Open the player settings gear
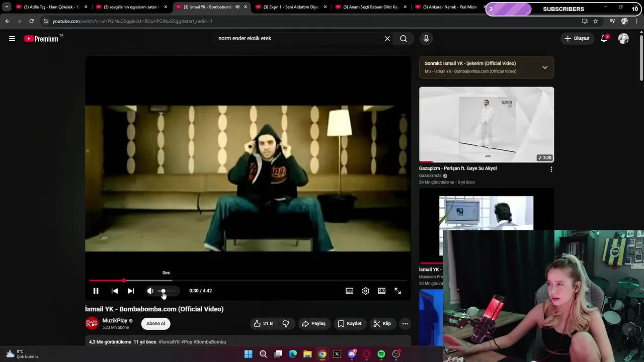Image resolution: width=644 pixels, height=362 pixels. (x=366, y=291)
